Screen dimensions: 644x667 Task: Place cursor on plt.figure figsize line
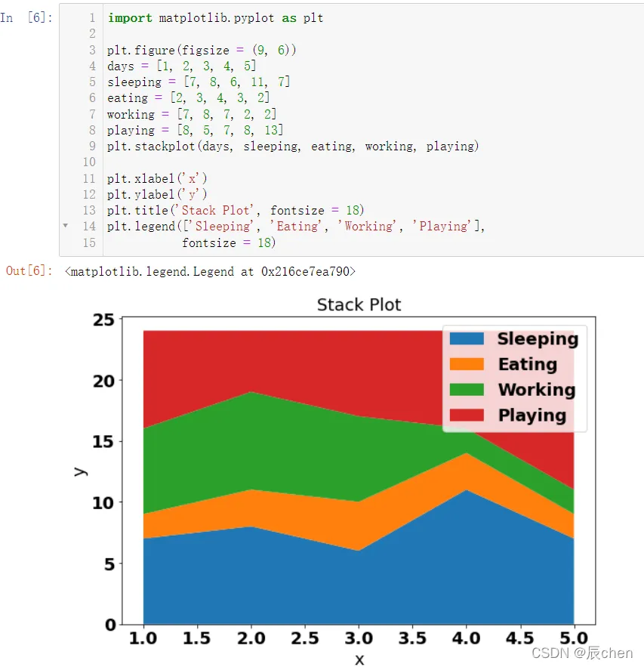[x=202, y=50]
